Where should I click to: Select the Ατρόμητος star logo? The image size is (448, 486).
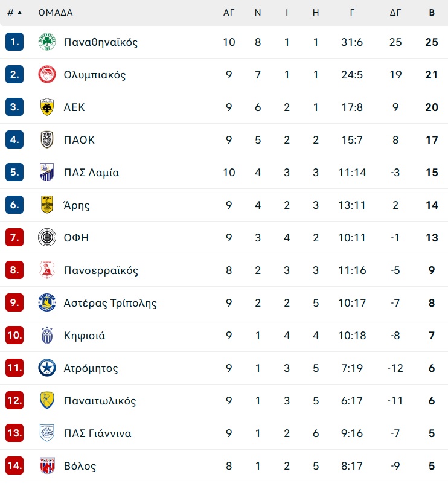click(47, 368)
